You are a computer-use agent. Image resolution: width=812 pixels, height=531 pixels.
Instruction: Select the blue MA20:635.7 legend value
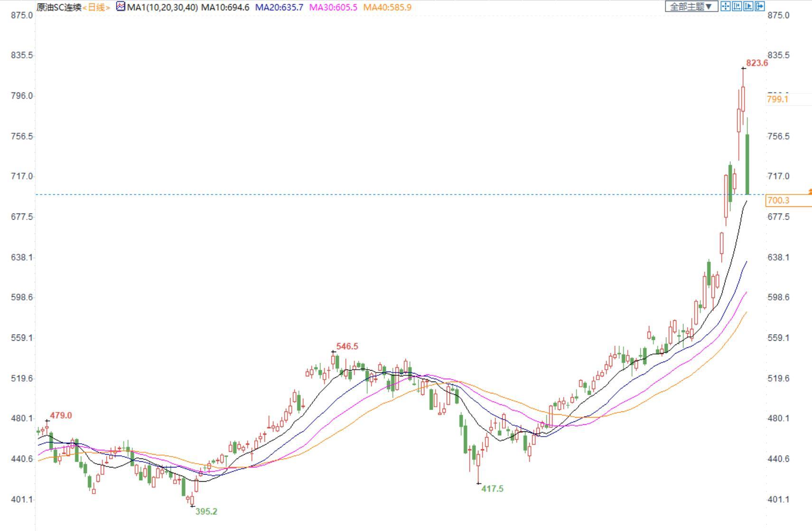279,8
